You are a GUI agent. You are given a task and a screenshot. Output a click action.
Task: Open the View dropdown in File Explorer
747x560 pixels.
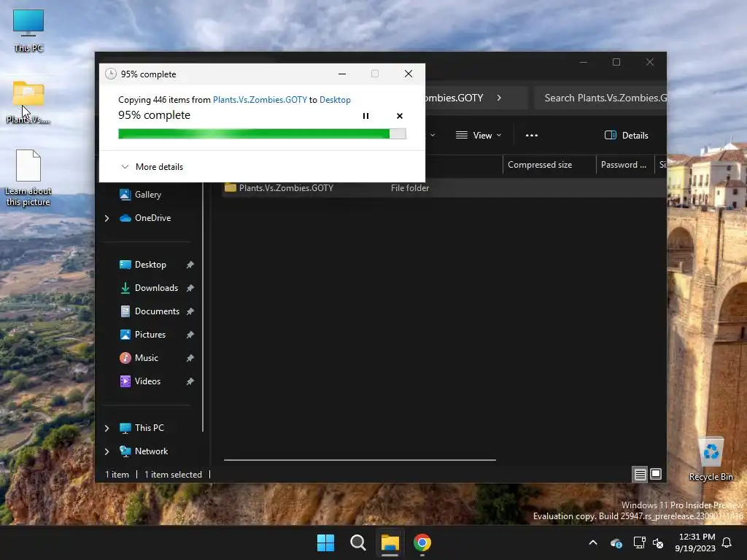click(479, 135)
